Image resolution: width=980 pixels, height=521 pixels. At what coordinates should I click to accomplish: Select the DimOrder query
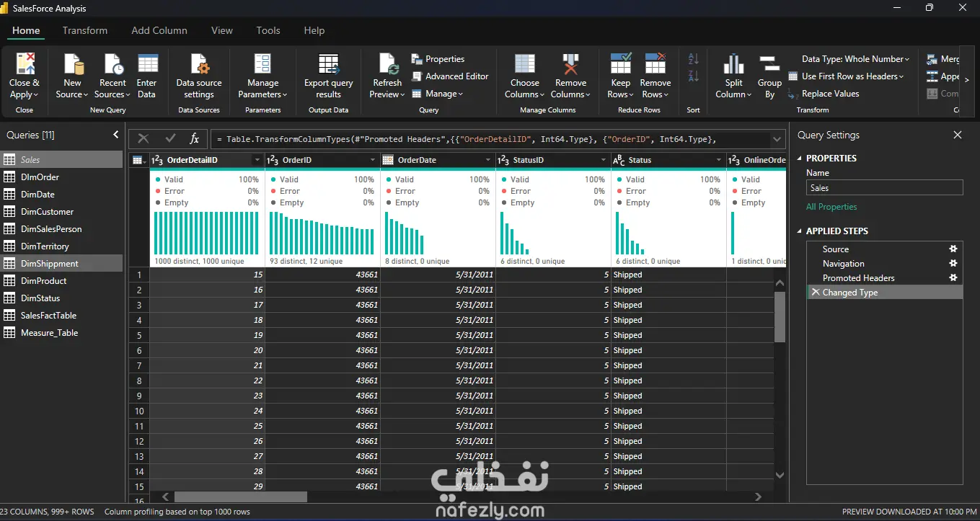pyautogui.click(x=62, y=177)
